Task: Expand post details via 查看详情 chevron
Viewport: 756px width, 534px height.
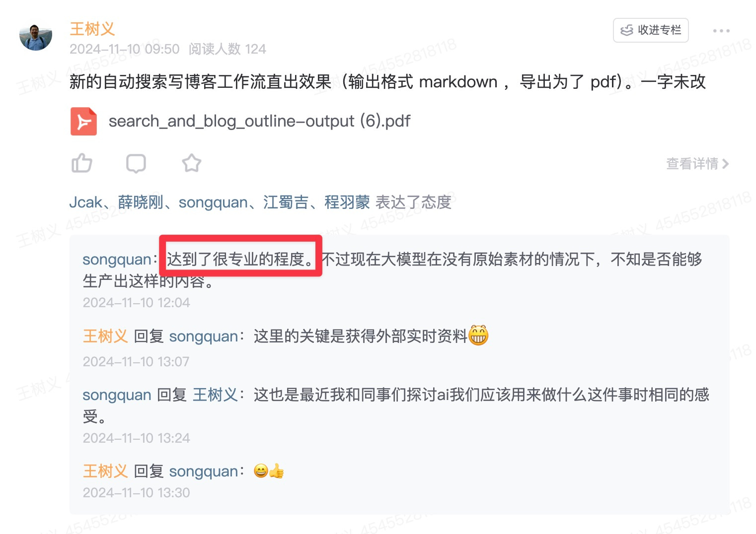Action: coord(697,163)
